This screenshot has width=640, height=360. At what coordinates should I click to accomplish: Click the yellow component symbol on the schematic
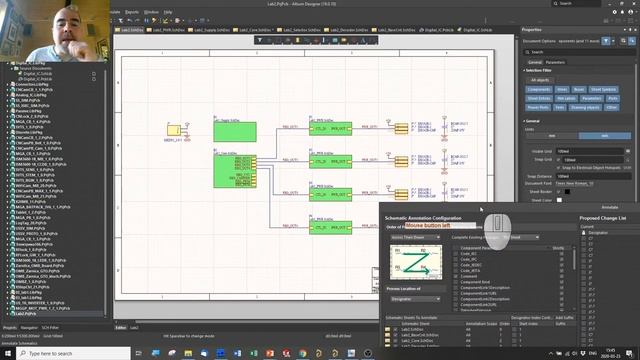click(x=173, y=130)
